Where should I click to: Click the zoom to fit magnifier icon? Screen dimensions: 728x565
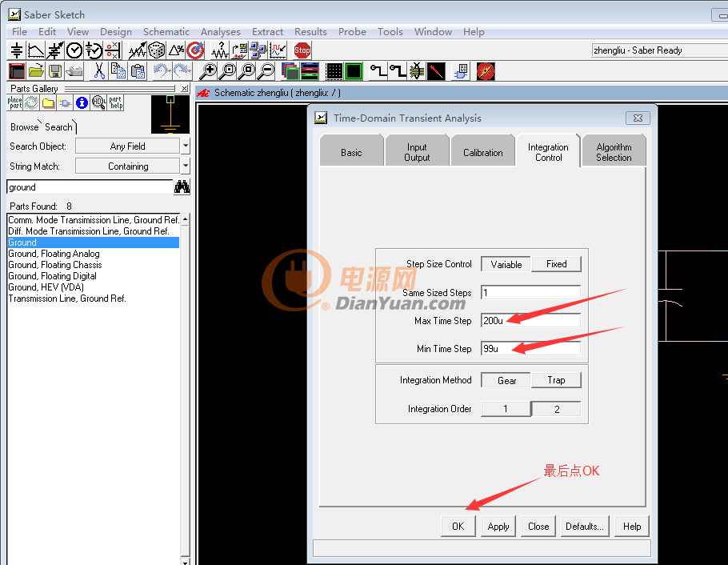(x=227, y=71)
